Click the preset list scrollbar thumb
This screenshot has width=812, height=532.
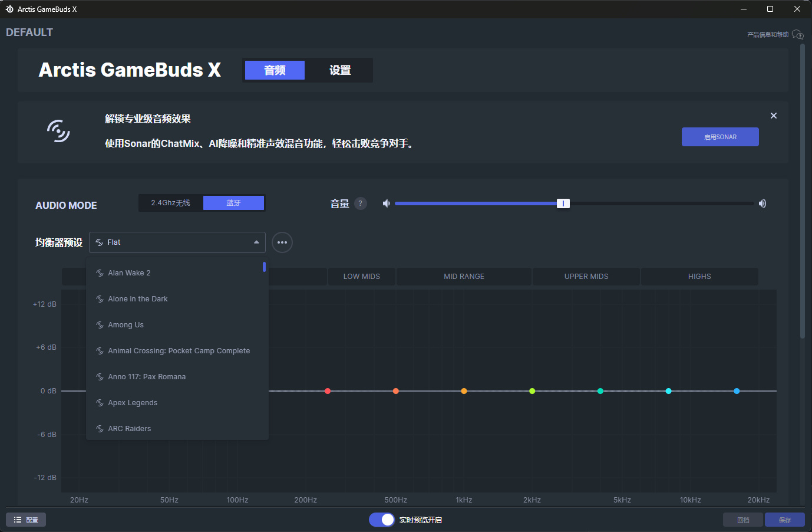tap(264, 267)
